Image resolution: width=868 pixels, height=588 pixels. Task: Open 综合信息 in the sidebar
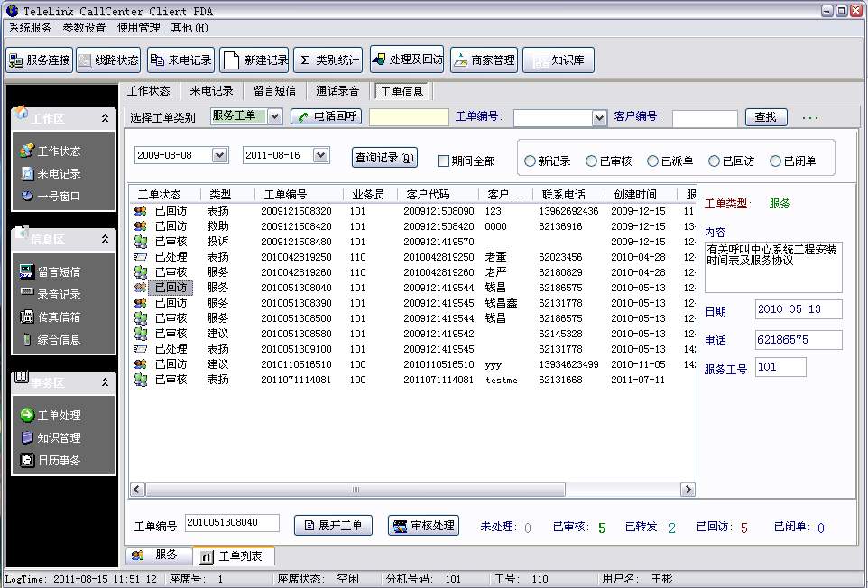[51, 339]
